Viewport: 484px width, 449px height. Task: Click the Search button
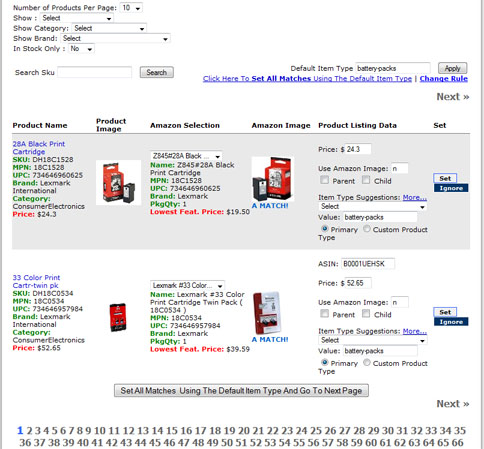pos(157,72)
